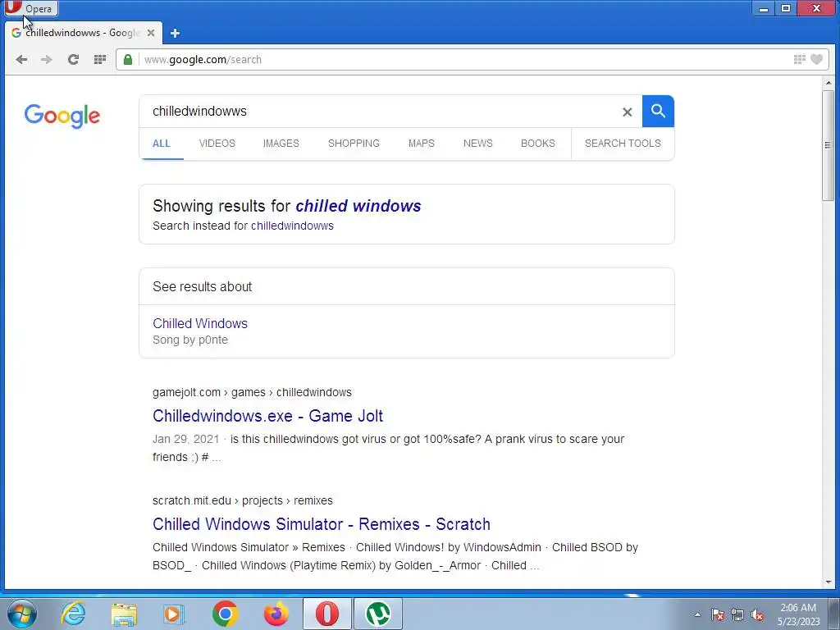Go forward to next page

click(x=47, y=59)
